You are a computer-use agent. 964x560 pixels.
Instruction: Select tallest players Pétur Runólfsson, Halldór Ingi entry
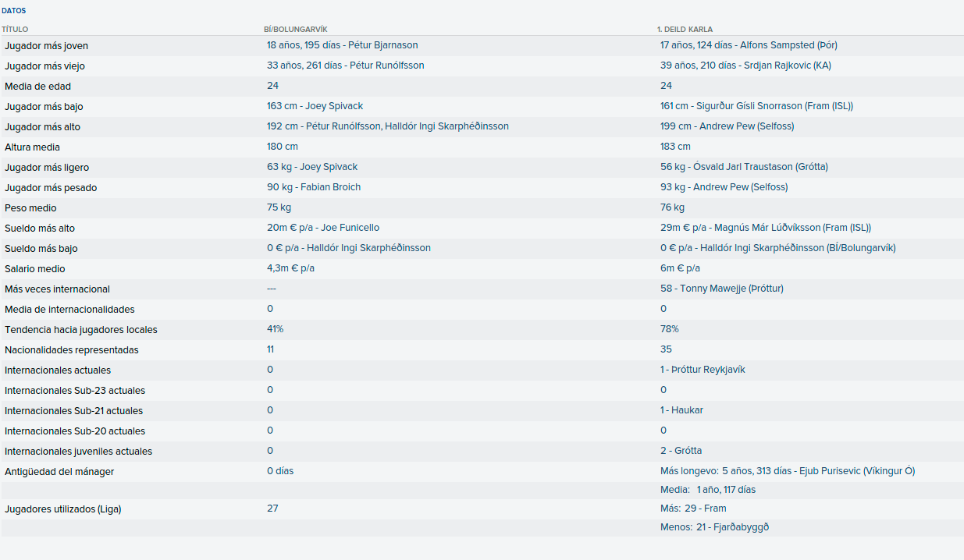pos(388,126)
